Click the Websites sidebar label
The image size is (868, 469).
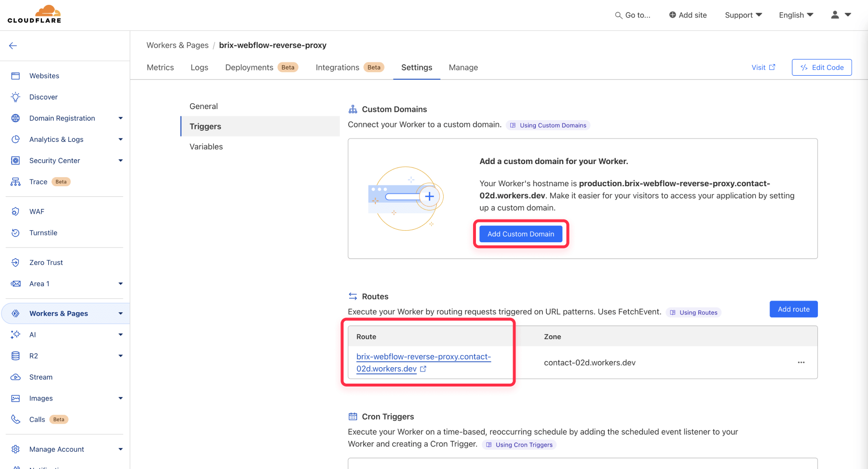click(44, 76)
